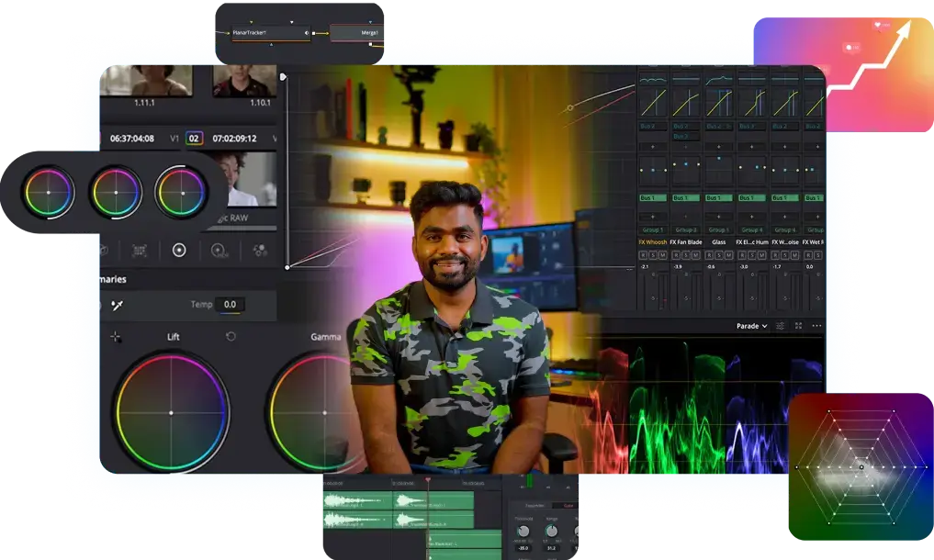934x560 pixels.
Task: Open the scopes three-dot options menu
Action: (x=816, y=326)
